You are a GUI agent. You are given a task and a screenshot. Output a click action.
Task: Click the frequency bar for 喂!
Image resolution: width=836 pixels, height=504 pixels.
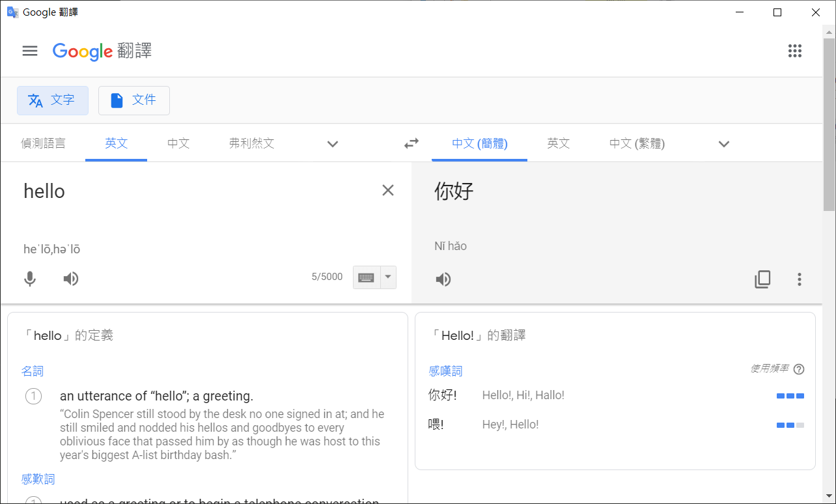click(790, 425)
